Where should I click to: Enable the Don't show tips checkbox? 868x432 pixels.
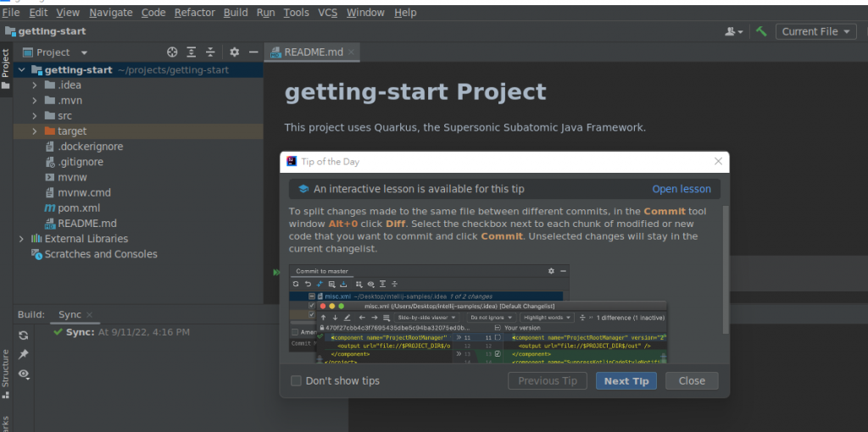coord(296,380)
